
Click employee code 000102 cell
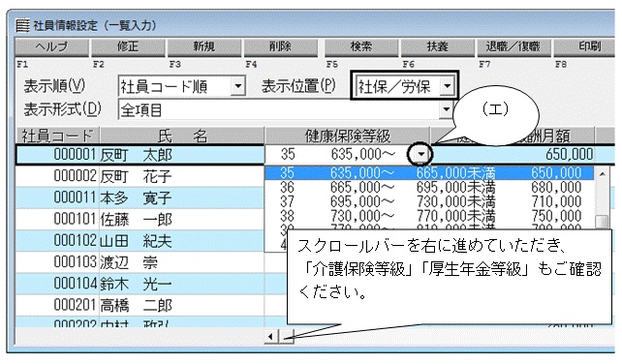pos(57,241)
